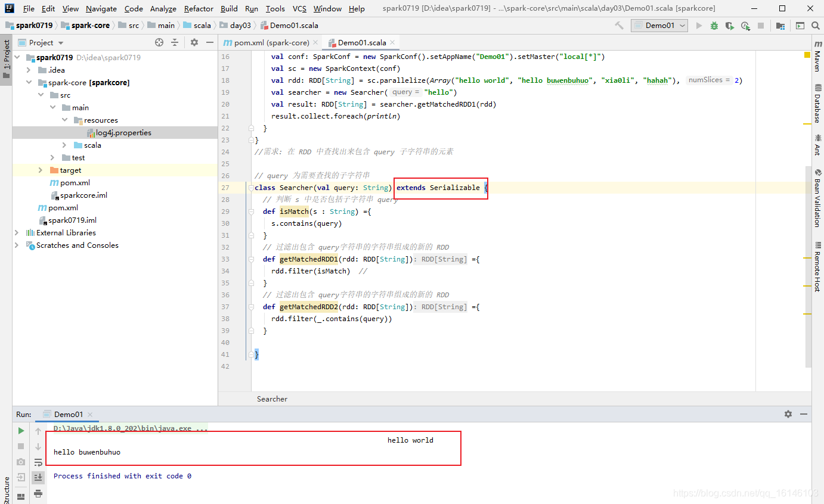This screenshot has width=824, height=504.
Task: Expand the test folder
Action: (x=52, y=158)
